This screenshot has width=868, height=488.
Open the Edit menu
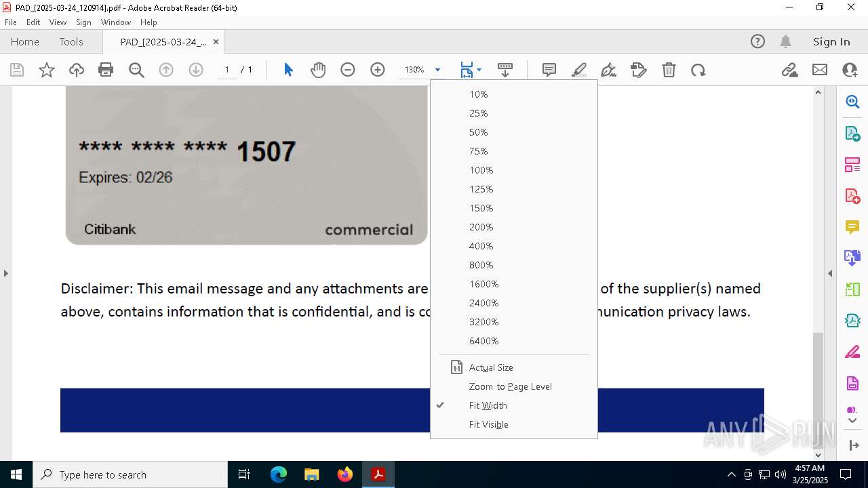pos(33,22)
